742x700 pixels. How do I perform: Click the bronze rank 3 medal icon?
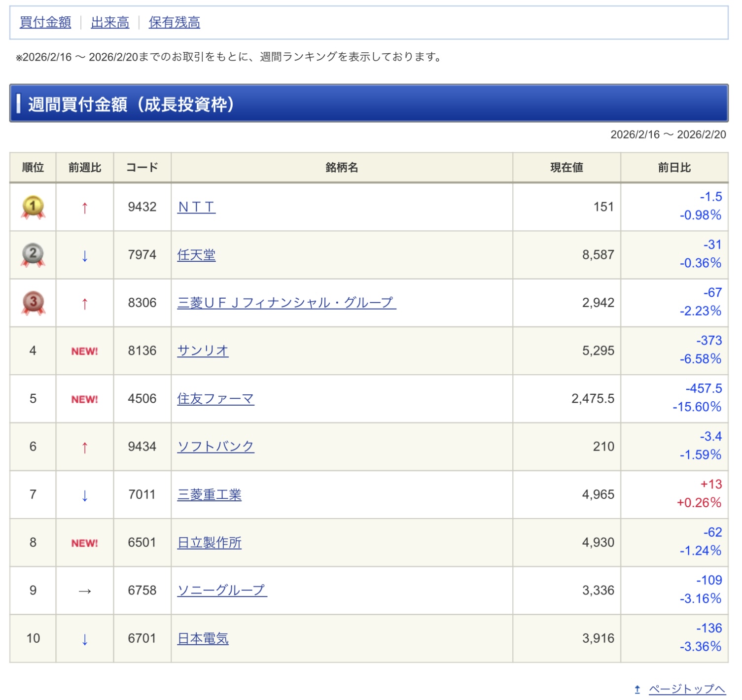(x=33, y=303)
